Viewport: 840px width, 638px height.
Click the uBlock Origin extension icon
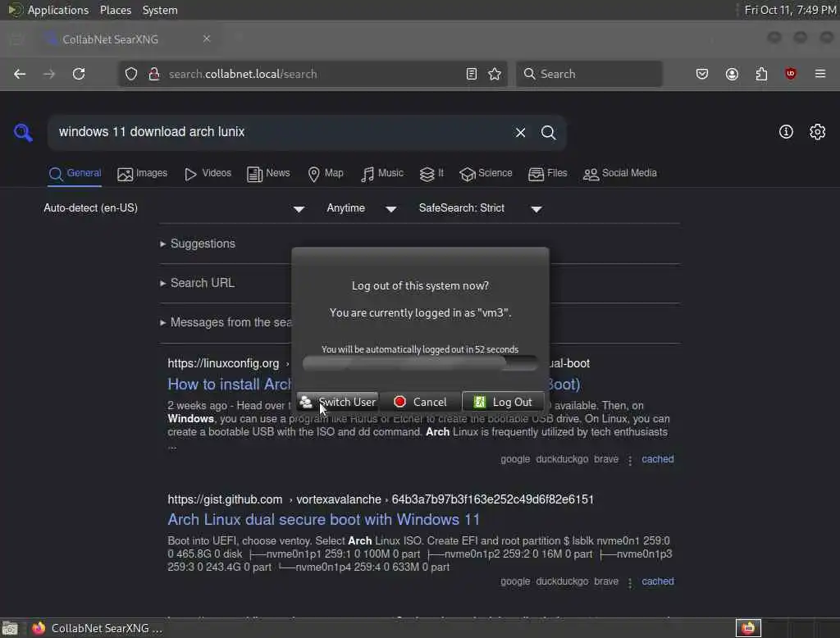click(791, 73)
